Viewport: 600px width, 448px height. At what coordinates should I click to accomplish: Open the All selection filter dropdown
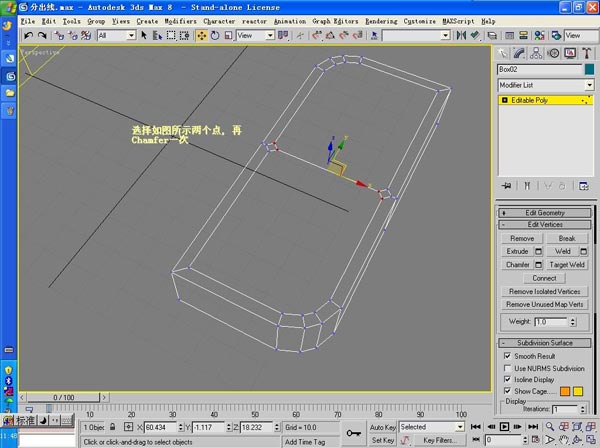click(x=116, y=36)
